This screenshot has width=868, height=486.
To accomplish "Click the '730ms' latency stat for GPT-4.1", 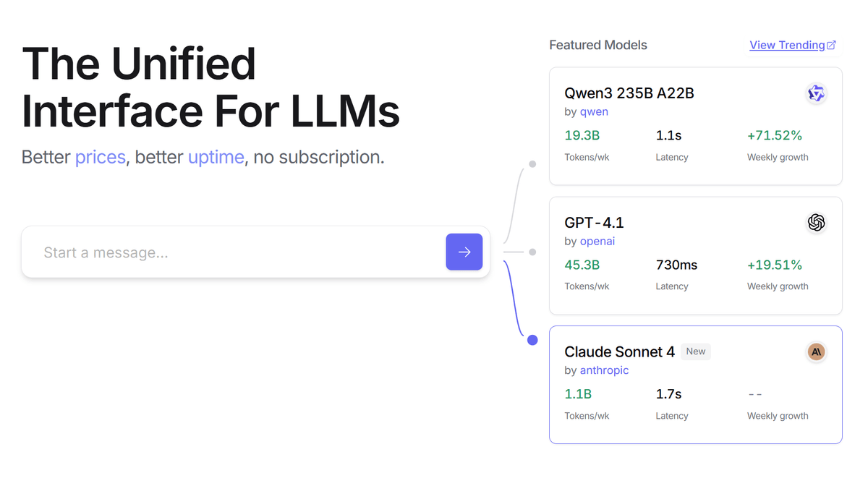I will pyautogui.click(x=676, y=265).
